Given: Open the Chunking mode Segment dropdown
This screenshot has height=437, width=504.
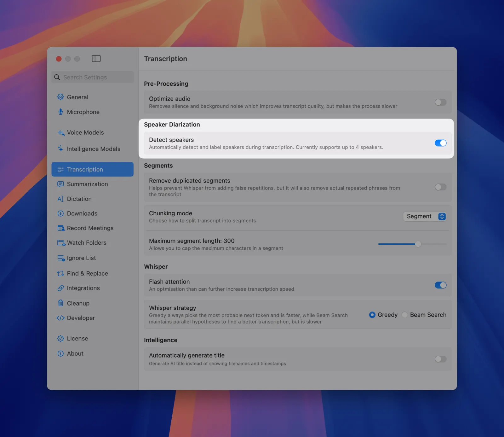Looking at the screenshot, I should pyautogui.click(x=425, y=216).
